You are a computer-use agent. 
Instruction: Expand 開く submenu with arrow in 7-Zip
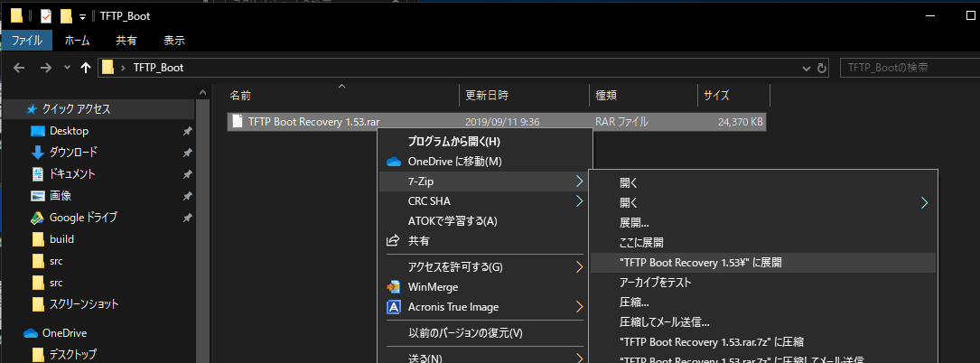point(763,203)
